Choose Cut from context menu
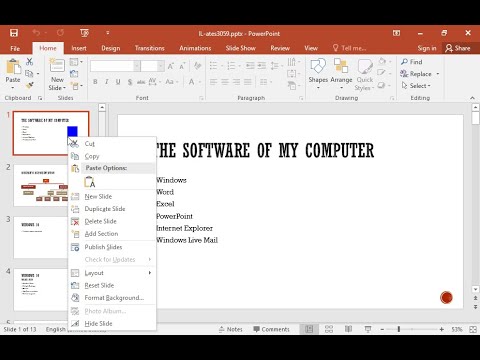The image size is (480, 360). [x=112, y=144]
